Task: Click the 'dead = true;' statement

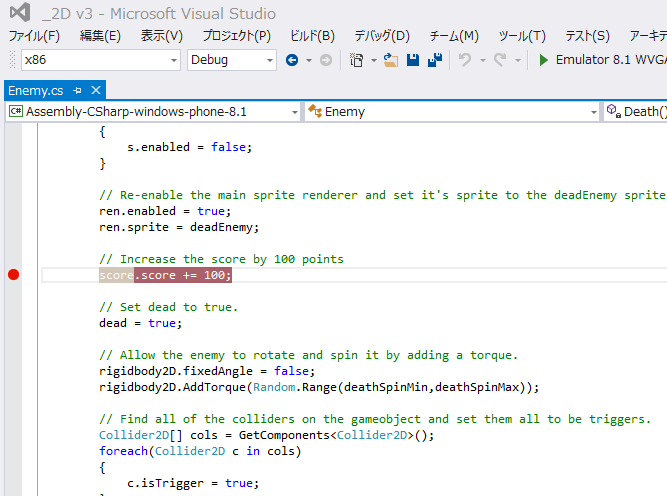Action: point(140,323)
